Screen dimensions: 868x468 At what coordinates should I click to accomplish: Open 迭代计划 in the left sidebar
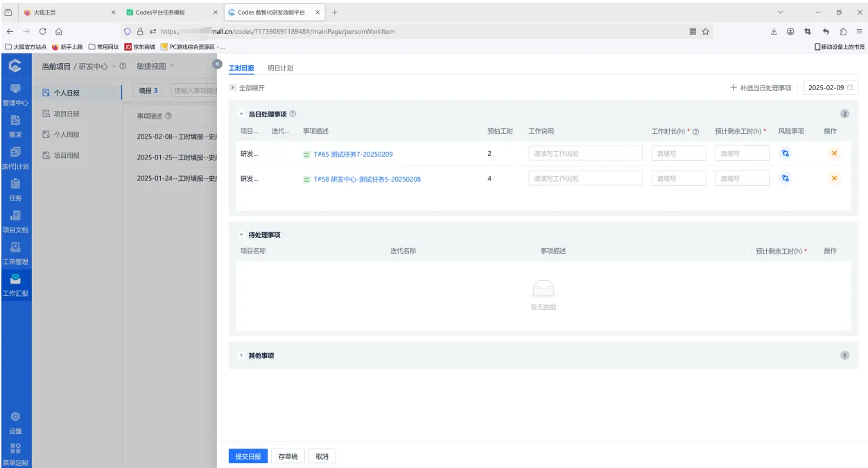click(x=15, y=159)
